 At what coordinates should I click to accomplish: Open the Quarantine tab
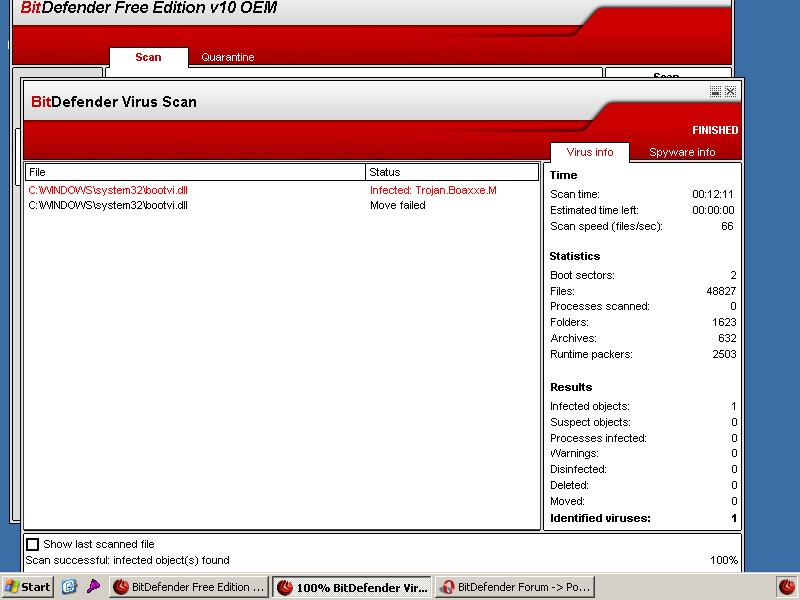point(228,57)
